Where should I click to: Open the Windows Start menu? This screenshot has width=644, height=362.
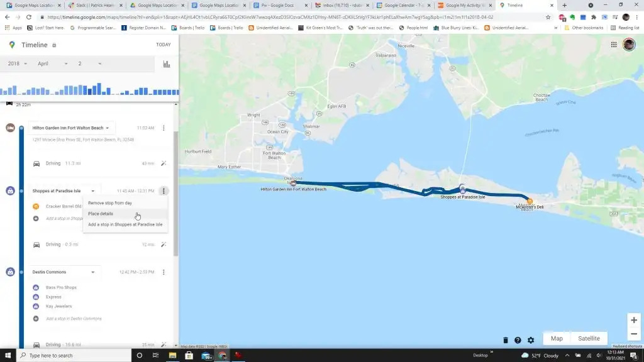point(8,356)
